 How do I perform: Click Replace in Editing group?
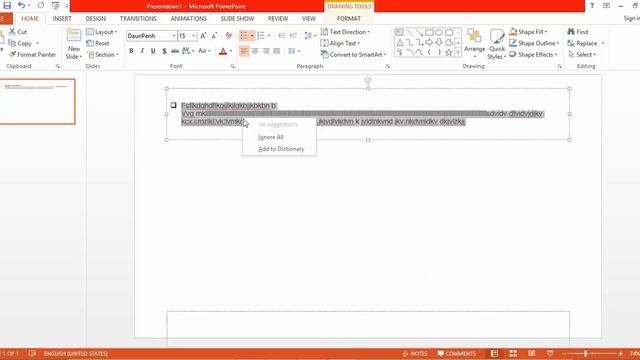(x=586, y=43)
